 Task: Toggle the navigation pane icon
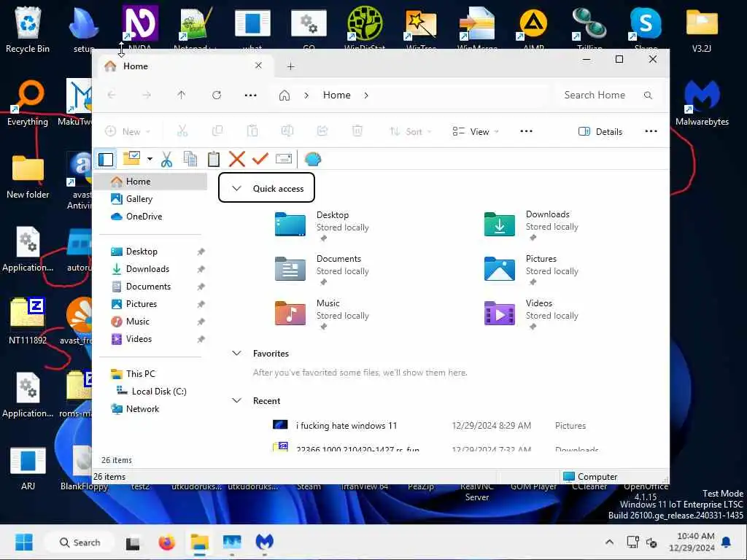[106, 159]
